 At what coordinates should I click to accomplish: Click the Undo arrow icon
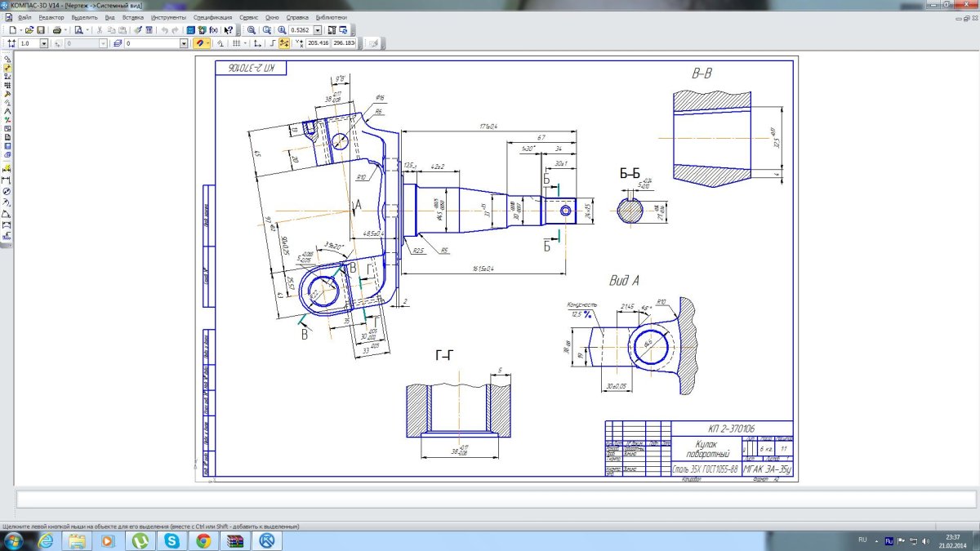pyautogui.click(x=164, y=29)
